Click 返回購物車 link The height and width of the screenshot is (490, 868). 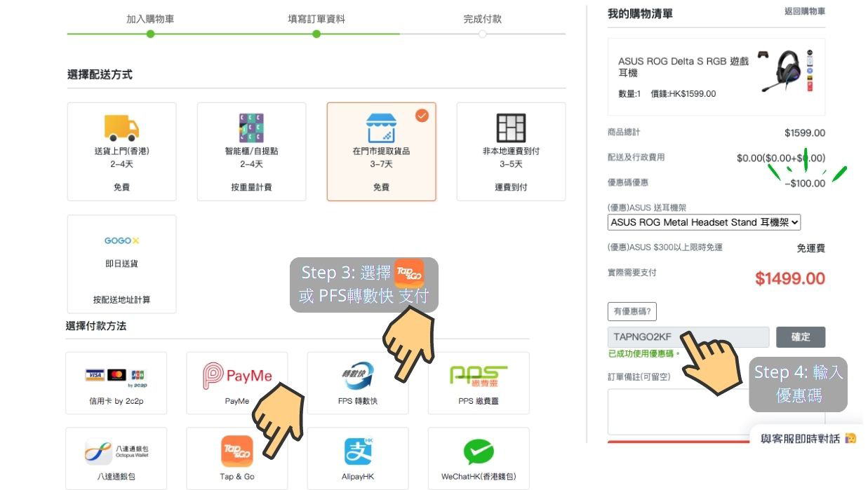(x=804, y=12)
